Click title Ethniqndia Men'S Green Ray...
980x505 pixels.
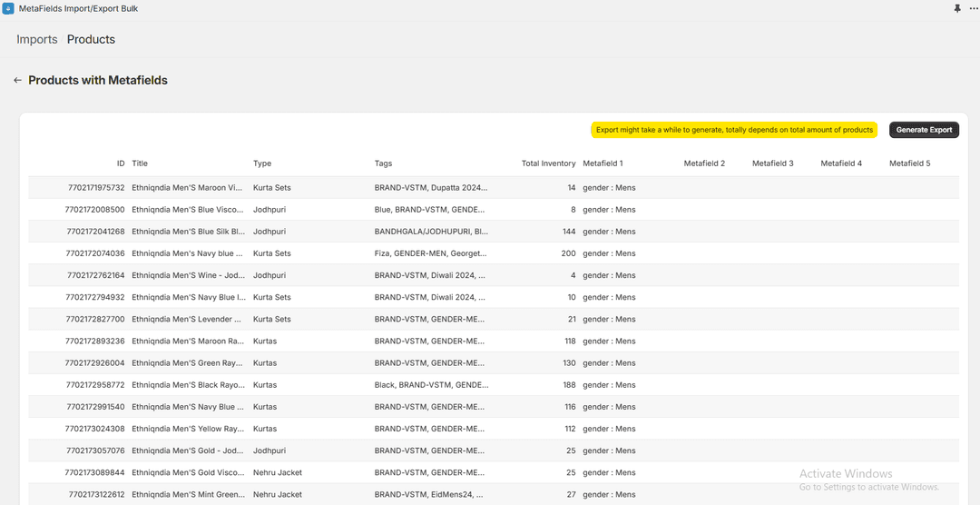(x=188, y=363)
